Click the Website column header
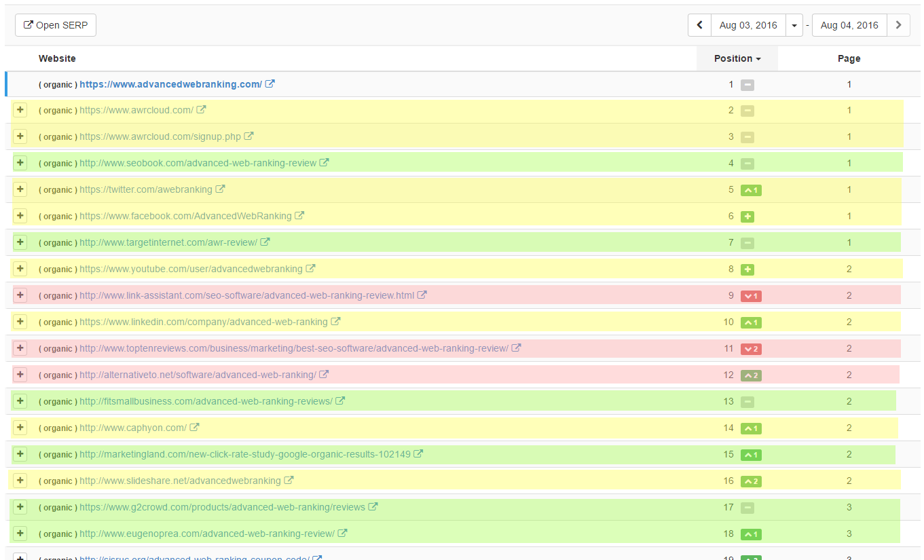The width and height of the screenshot is (924, 560). (57, 58)
